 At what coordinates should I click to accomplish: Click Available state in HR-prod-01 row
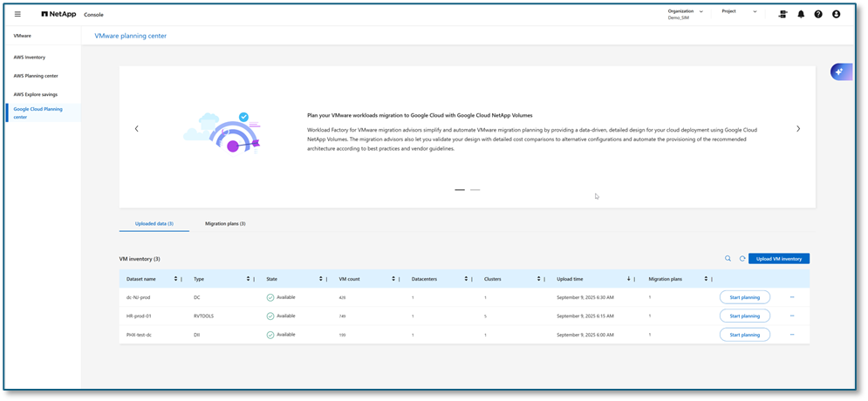pyautogui.click(x=281, y=316)
